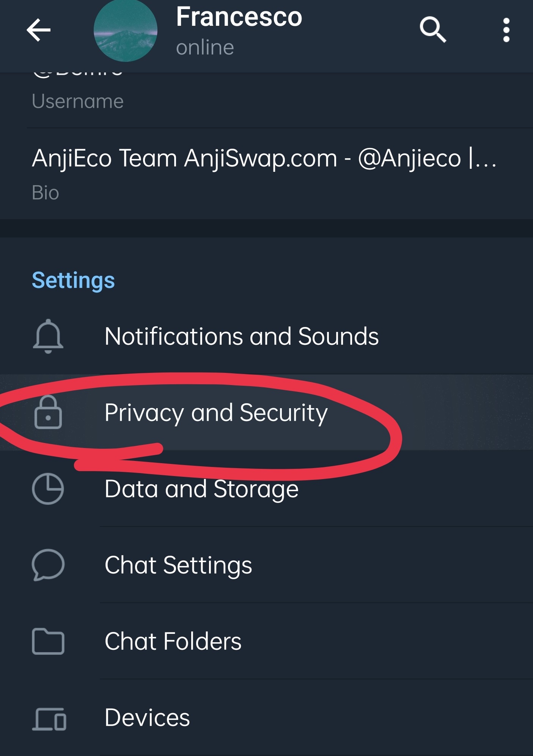The height and width of the screenshot is (756, 533).
Task: Tap the bell notifications icon
Action: [48, 336]
